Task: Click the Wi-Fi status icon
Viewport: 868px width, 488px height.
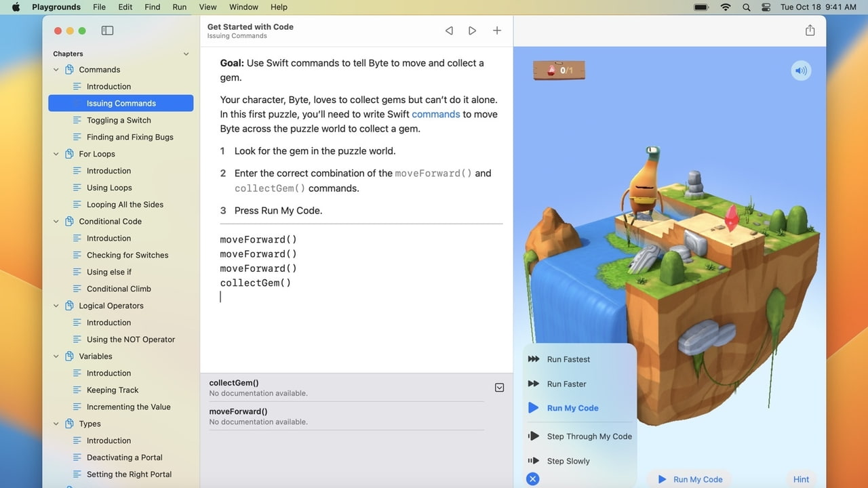Action: tap(726, 7)
